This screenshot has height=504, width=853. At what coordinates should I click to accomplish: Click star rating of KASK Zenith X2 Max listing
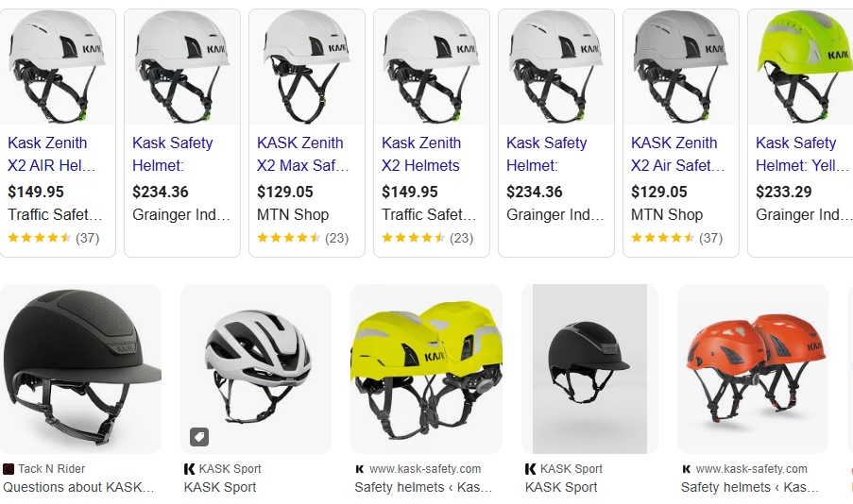pos(289,238)
